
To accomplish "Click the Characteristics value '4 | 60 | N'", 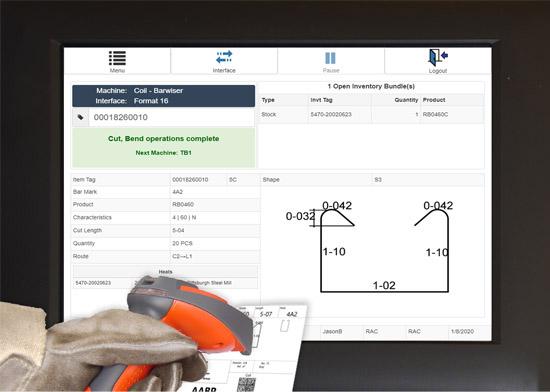I will [x=184, y=217].
